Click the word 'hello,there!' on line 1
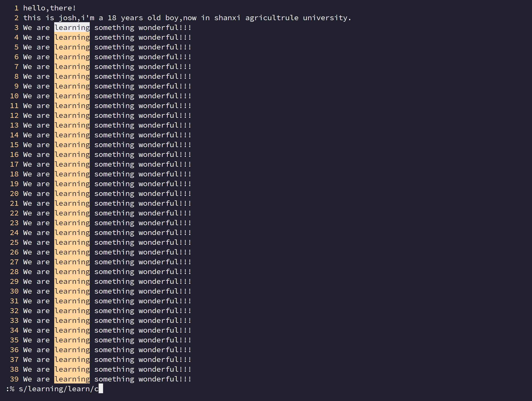 (50, 8)
